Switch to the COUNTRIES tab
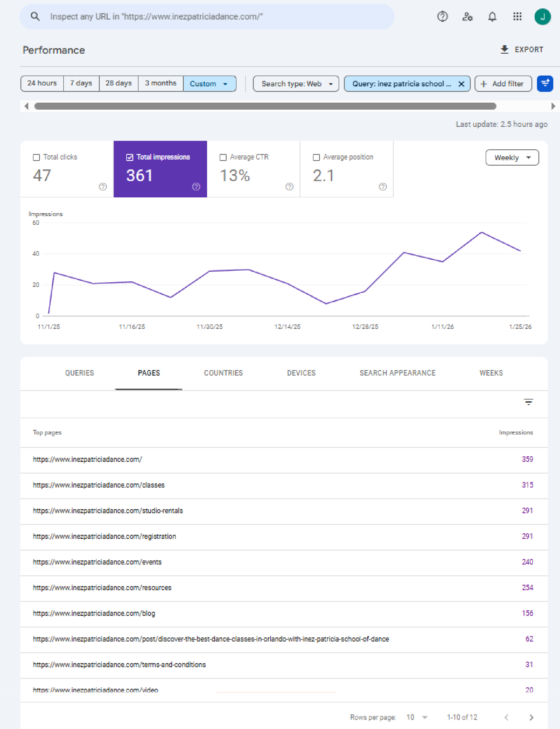Image resolution: width=560 pixels, height=729 pixels. tap(223, 373)
